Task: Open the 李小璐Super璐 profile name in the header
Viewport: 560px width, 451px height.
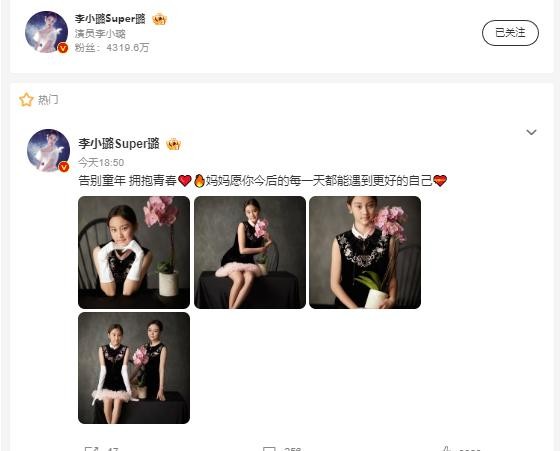Action: click(x=110, y=19)
